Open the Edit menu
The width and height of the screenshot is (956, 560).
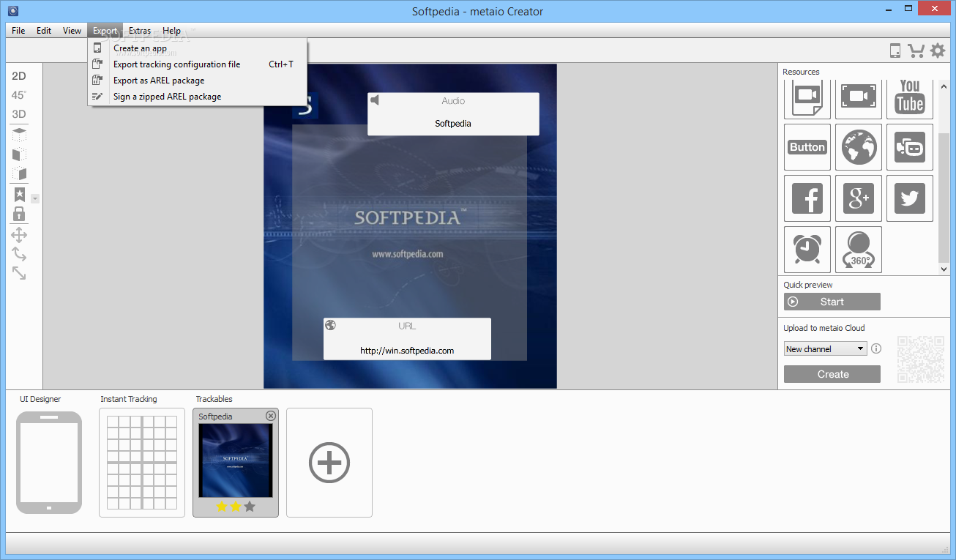(x=44, y=31)
